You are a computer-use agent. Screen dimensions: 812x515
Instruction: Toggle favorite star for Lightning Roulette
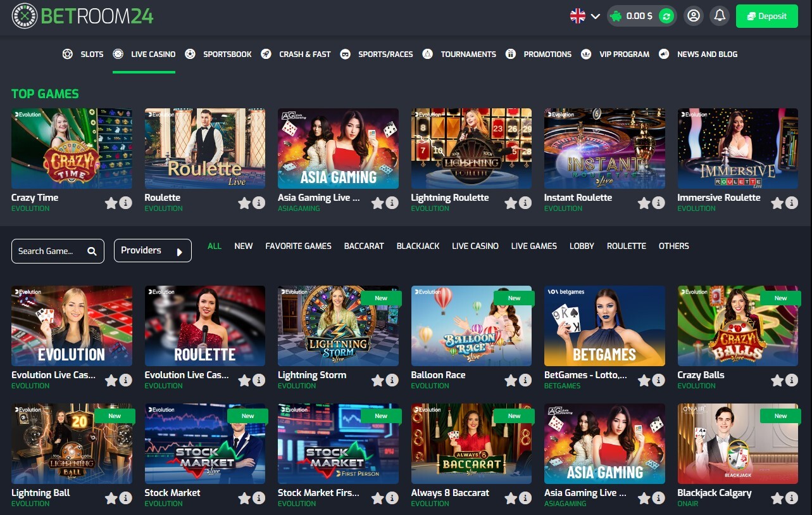(x=511, y=203)
